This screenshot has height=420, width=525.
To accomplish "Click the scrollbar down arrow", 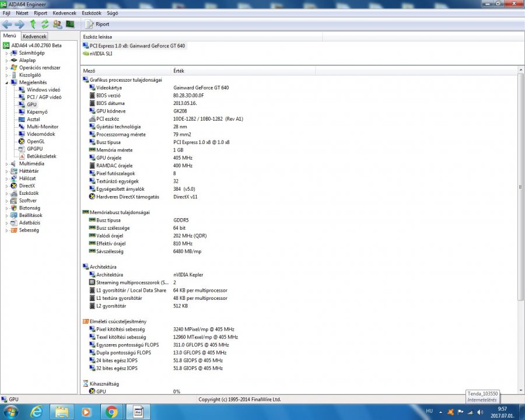I will coord(521,390).
